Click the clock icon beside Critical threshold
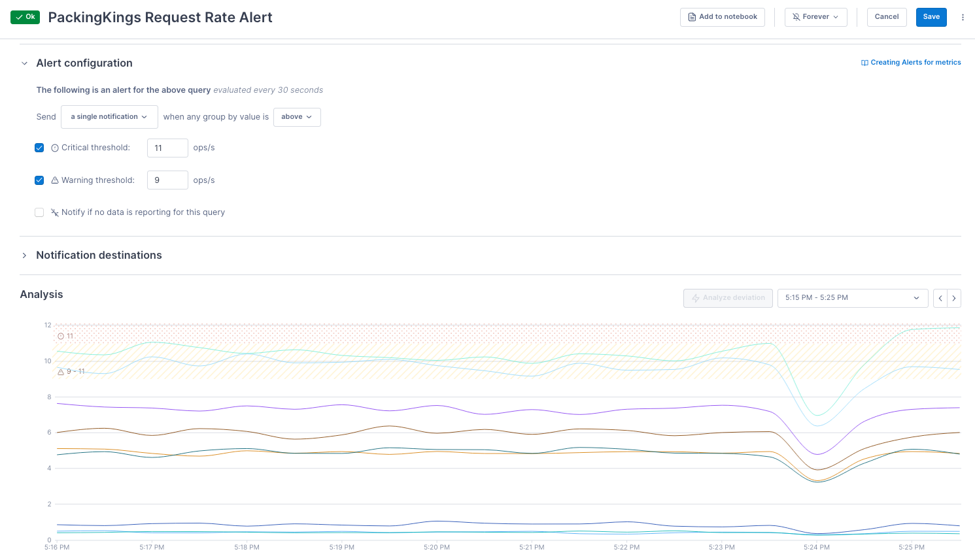The image size is (975, 560). click(55, 148)
